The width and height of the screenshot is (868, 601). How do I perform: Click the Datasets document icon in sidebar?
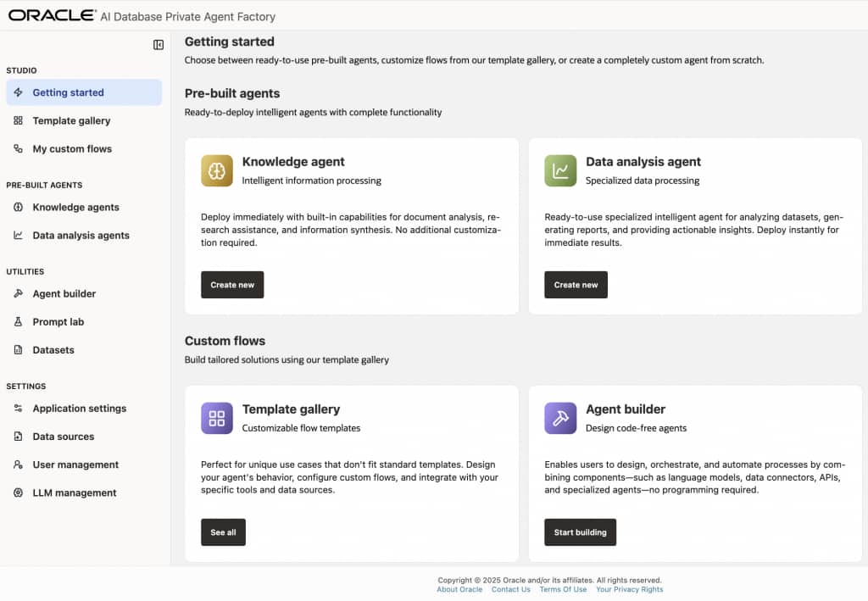click(x=18, y=350)
